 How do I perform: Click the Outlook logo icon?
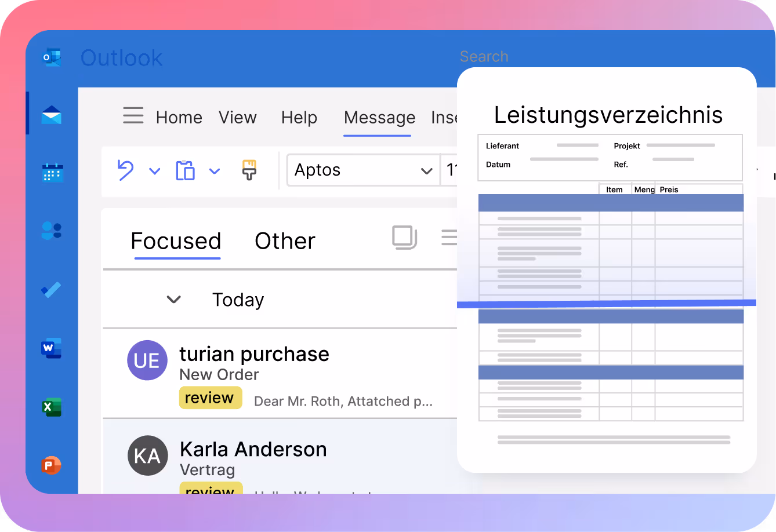click(x=52, y=57)
